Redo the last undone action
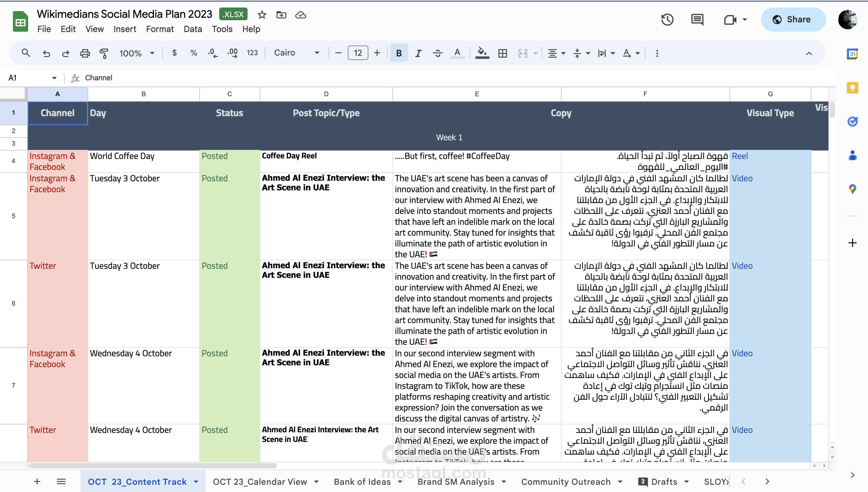This screenshot has height=492, width=868. coord(66,53)
